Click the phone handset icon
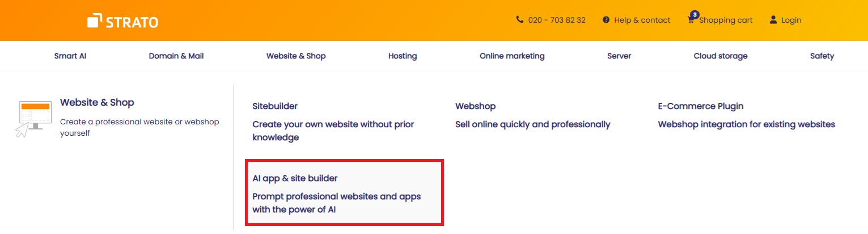This screenshot has width=868, height=234. coord(520,19)
